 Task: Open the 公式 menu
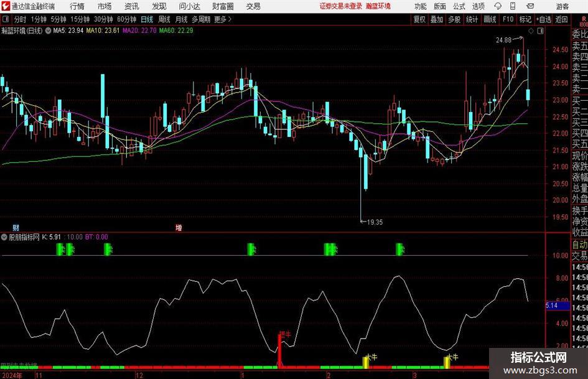459,6
